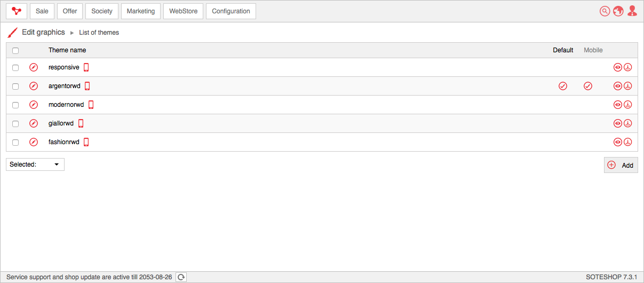Open the search magnifier icon
The image size is (644, 283).
605,11
